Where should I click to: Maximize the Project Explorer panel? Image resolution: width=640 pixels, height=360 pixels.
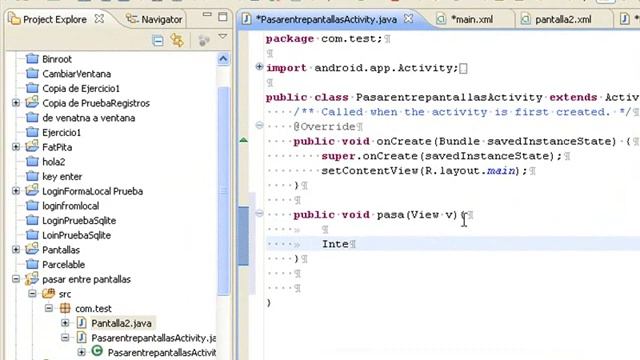click(222, 17)
